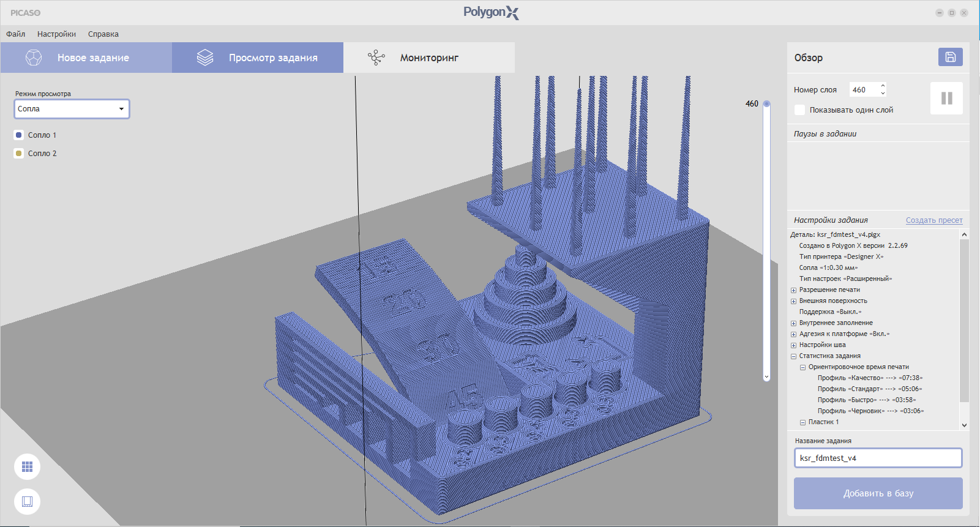Expand Внутреннее заполнение tree node
The image size is (980, 527).
[793, 323]
